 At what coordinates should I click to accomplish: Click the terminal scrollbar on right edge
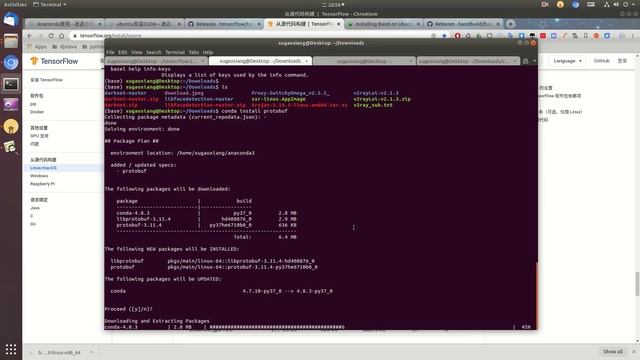click(x=536, y=295)
